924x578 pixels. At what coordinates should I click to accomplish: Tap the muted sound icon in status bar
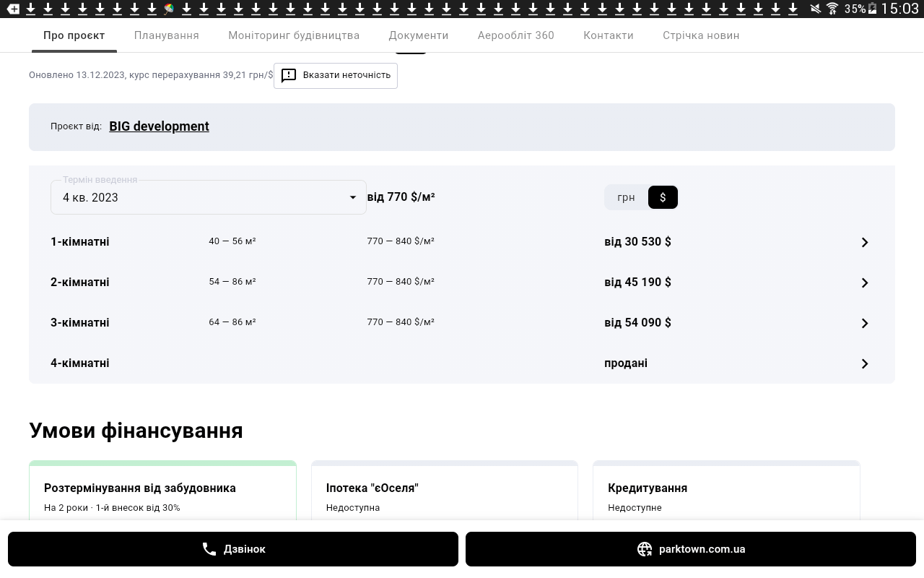point(815,9)
